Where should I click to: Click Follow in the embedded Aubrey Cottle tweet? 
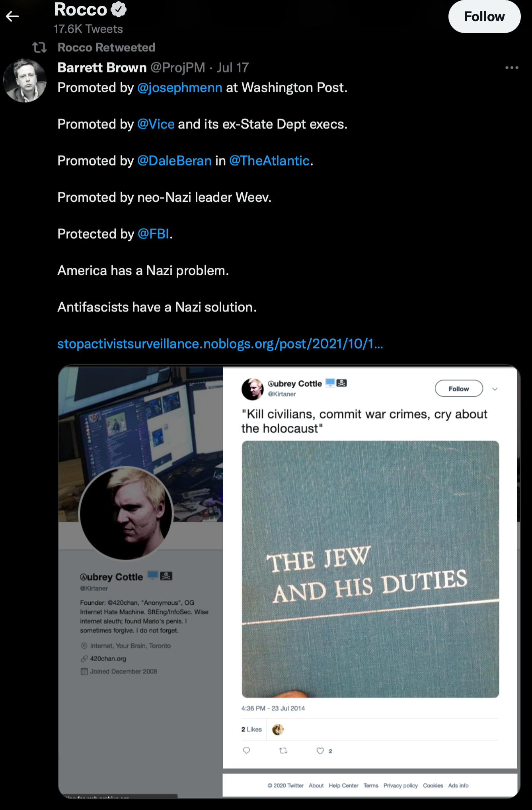coord(459,389)
